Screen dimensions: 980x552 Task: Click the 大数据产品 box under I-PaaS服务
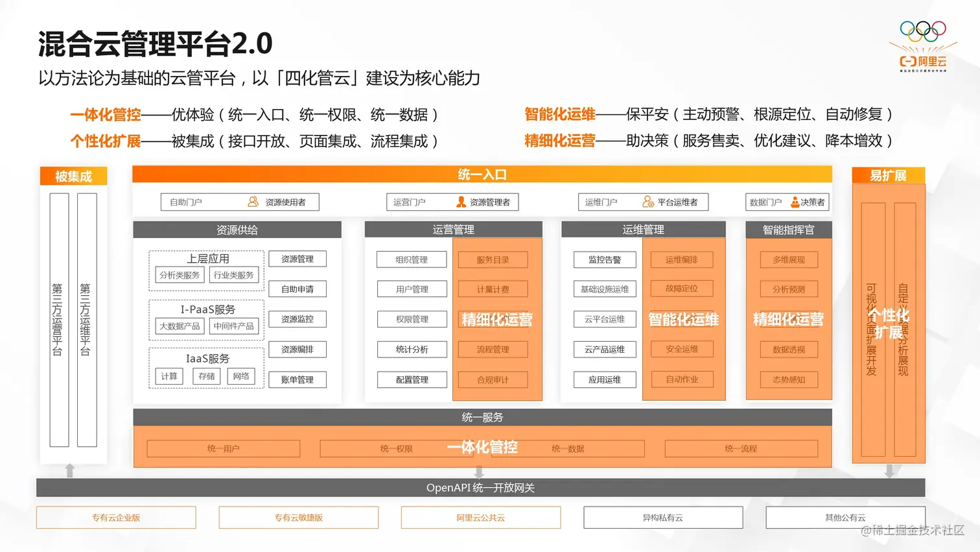[180, 326]
